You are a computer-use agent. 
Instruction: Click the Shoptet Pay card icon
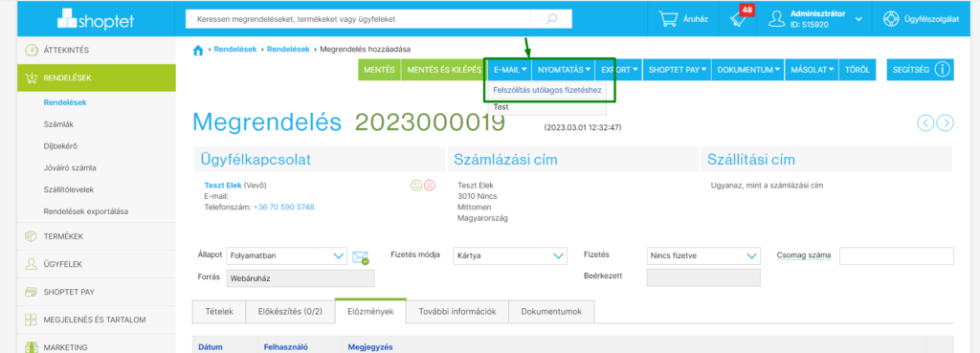click(31, 292)
